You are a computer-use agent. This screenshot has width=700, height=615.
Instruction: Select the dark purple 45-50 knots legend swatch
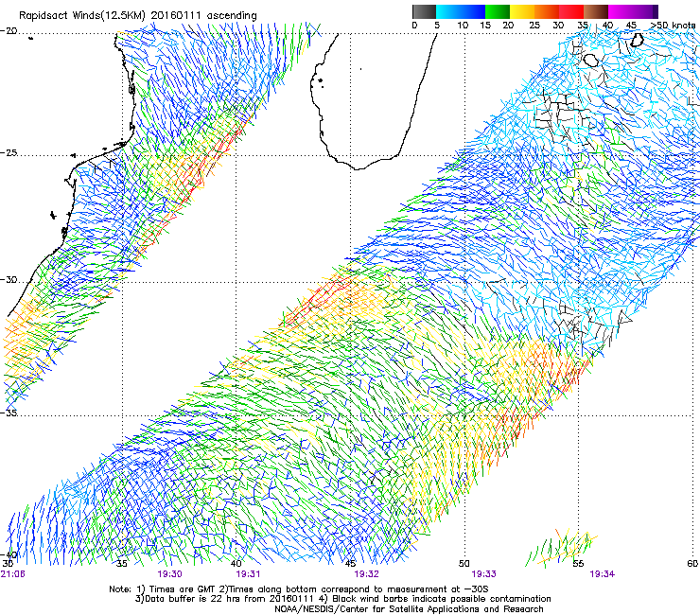coord(645,11)
